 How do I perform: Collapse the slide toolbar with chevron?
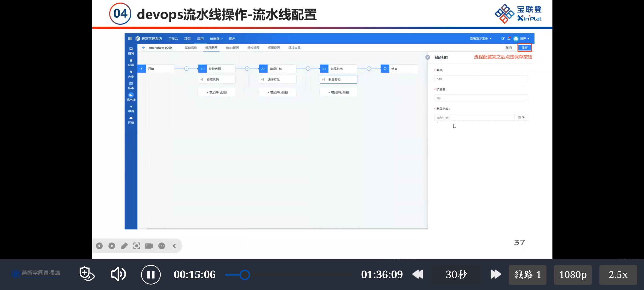pos(174,246)
